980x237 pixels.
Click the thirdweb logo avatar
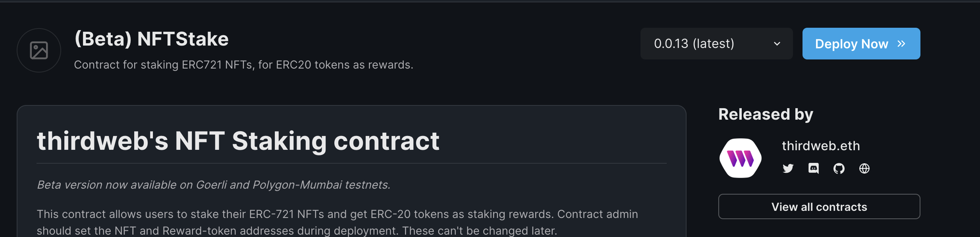pyautogui.click(x=741, y=158)
